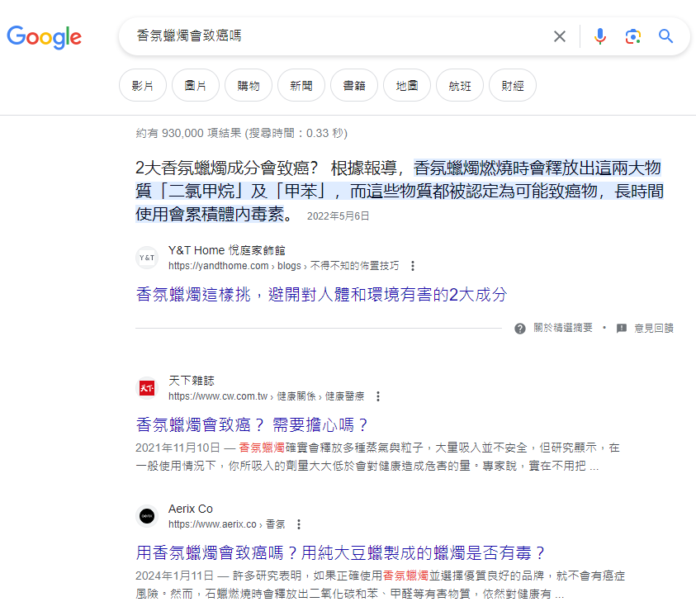The image size is (696, 616).
Task: Clear the search box with the X icon
Action: (x=560, y=36)
